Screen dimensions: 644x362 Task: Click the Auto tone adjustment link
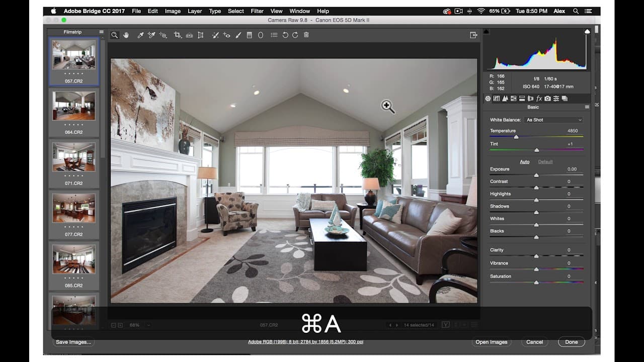[x=525, y=161]
